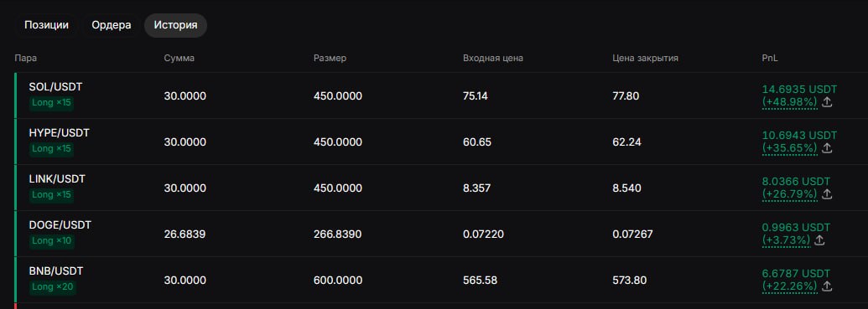Open the Ордера tab
868x309 pixels.
tap(112, 25)
